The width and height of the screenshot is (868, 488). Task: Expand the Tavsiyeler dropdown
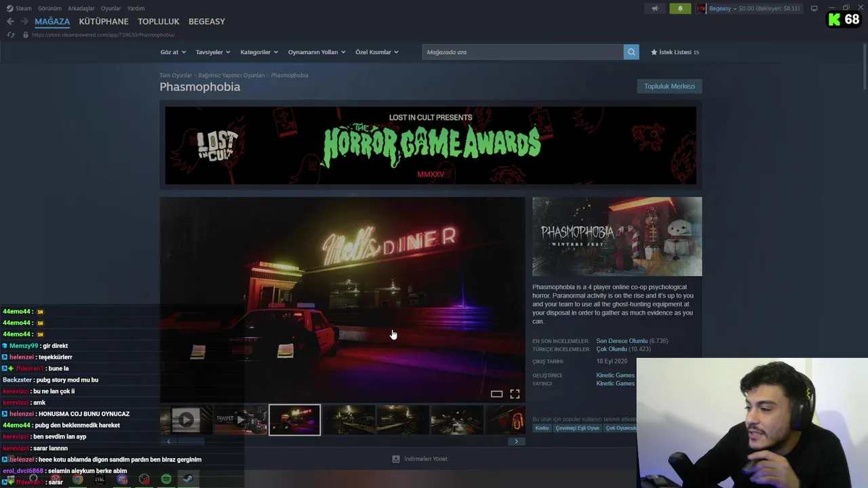213,52
